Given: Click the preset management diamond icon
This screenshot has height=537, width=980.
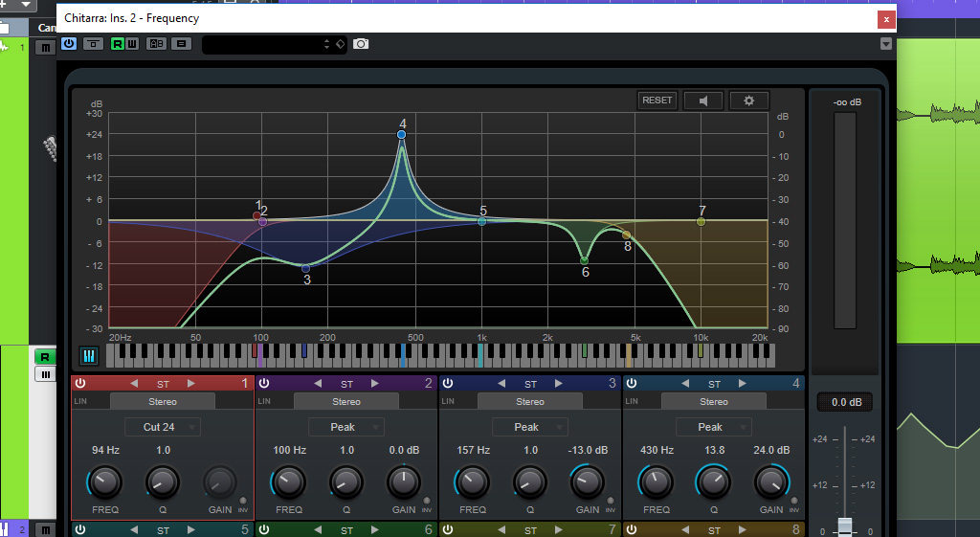Looking at the screenshot, I should (x=340, y=44).
